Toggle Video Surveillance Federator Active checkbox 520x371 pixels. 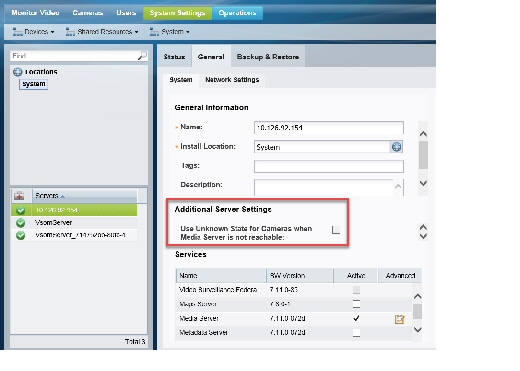point(356,290)
